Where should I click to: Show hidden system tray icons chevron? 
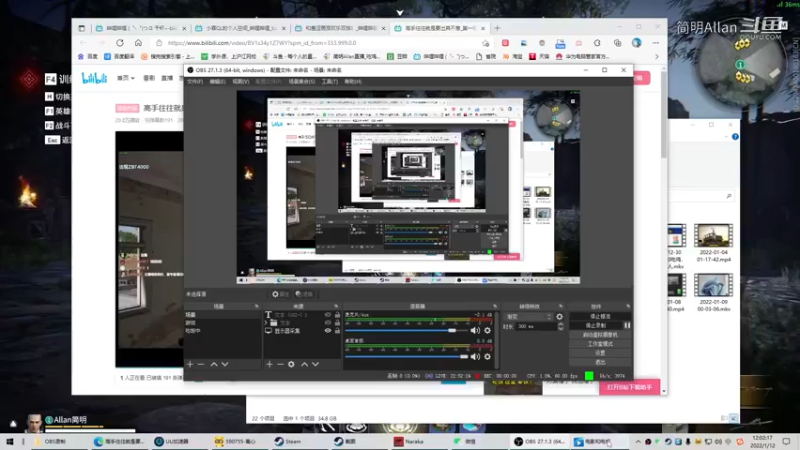tap(638, 441)
